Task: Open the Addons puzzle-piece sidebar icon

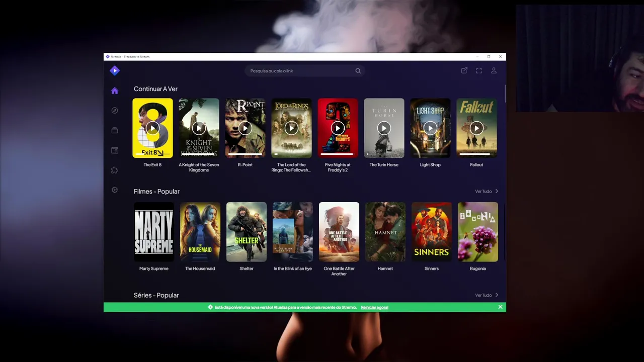Action: [x=115, y=170]
